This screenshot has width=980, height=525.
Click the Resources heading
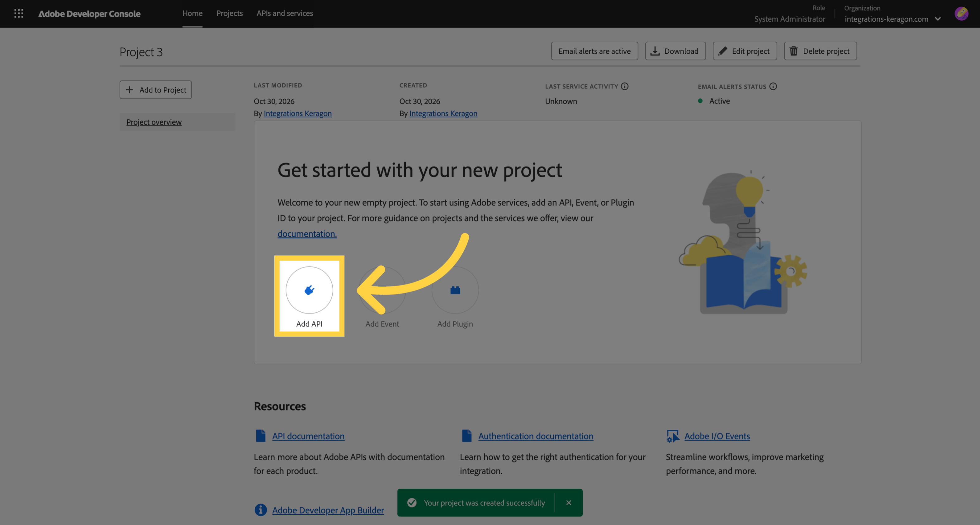pyautogui.click(x=280, y=406)
